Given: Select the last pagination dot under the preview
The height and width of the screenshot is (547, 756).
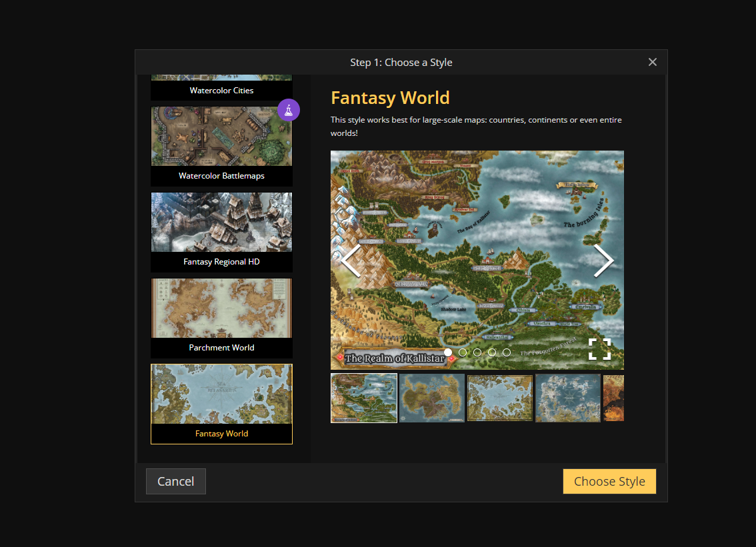Looking at the screenshot, I should click(x=507, y=352).
